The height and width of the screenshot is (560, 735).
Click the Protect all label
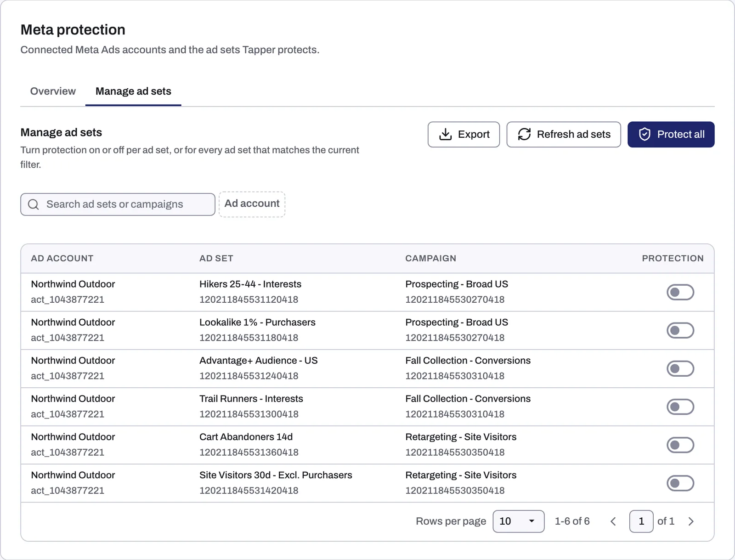(x=681, y=134)
